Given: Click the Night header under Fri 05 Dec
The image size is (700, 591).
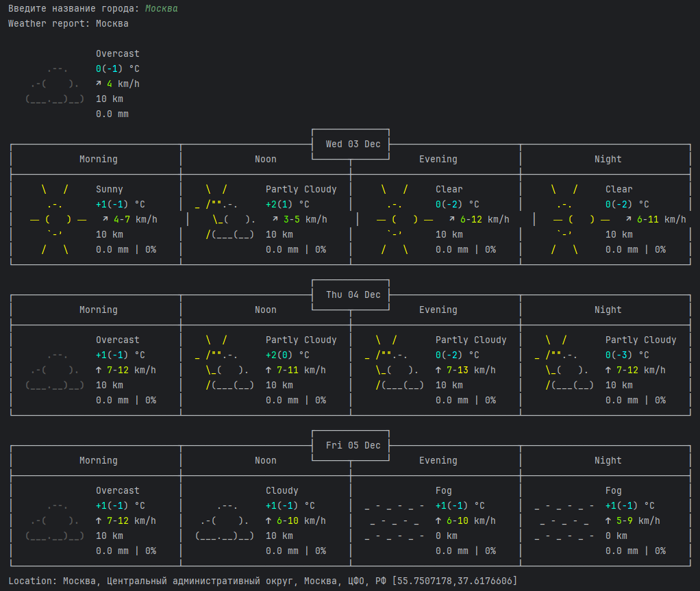Looking at the screenshot, I should (x=608, y=461).
